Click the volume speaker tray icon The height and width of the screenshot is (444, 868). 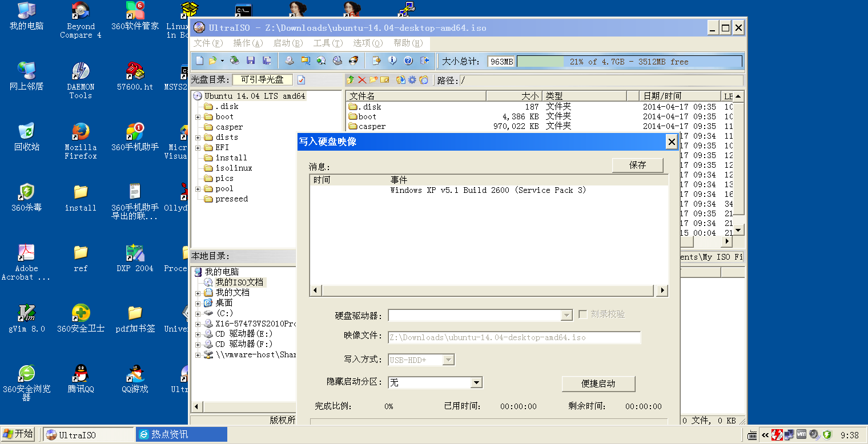814,435
